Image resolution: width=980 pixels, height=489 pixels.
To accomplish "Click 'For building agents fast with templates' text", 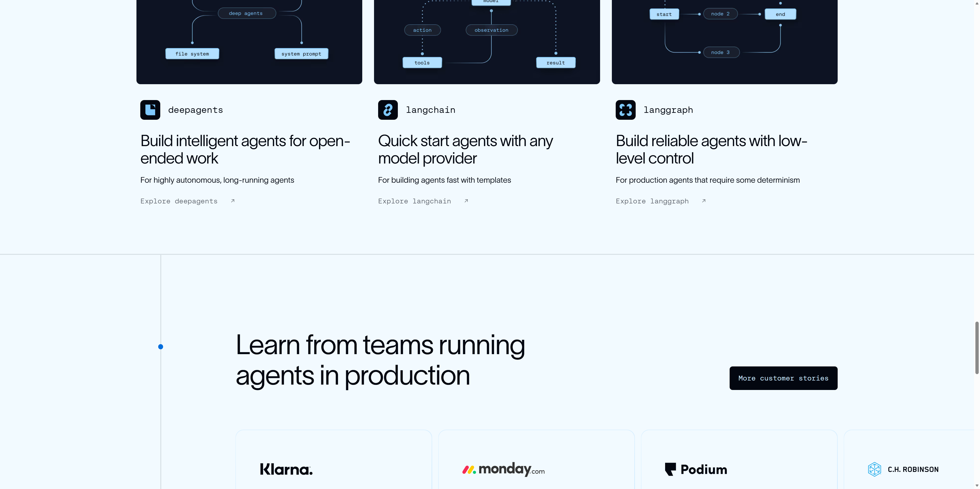I will [x=444, y=180].
